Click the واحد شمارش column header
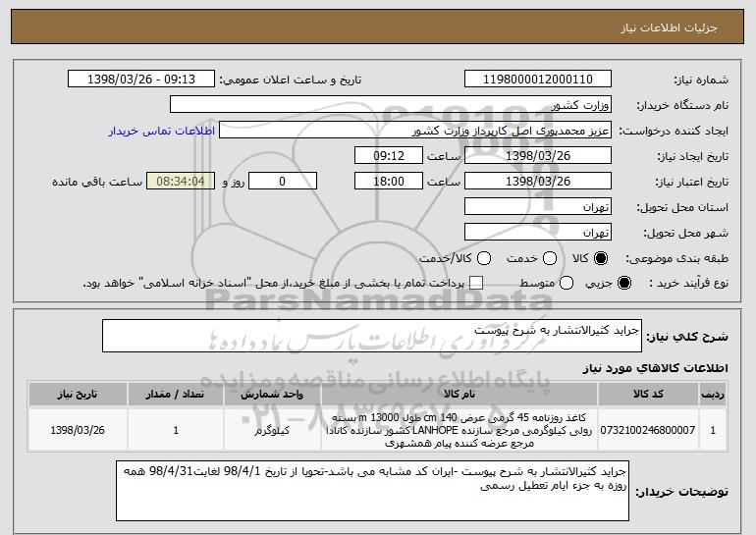This screenshot has width=756, height=535. pyautogui.click(x=272, y=395)
